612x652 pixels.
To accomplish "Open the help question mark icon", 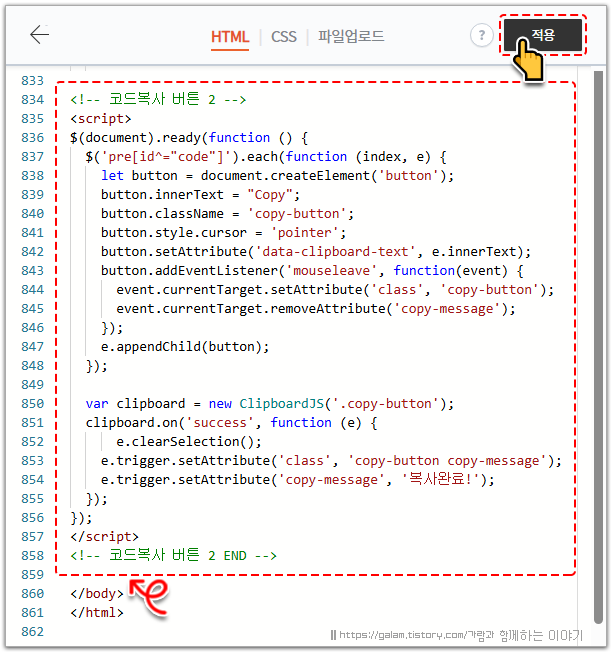I will (x=481, y=35).
